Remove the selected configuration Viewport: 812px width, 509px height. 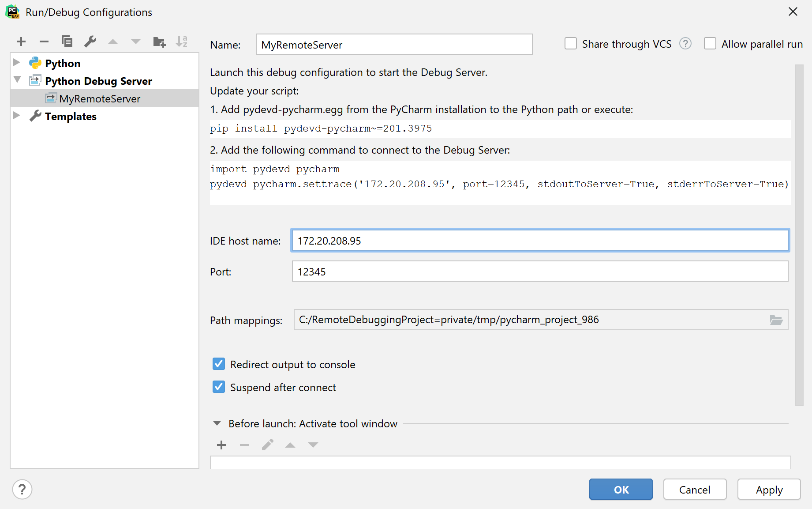[x=44, y=41]
